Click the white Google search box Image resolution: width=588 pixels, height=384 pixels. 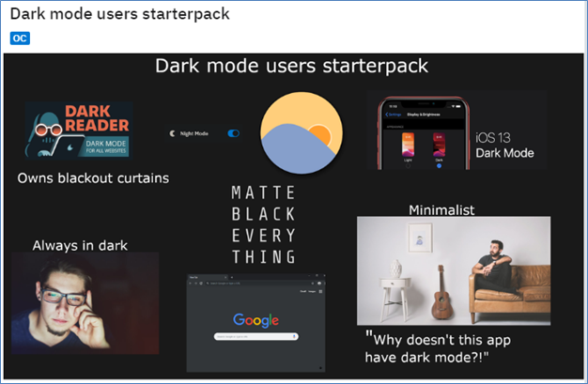click(256, 336)
